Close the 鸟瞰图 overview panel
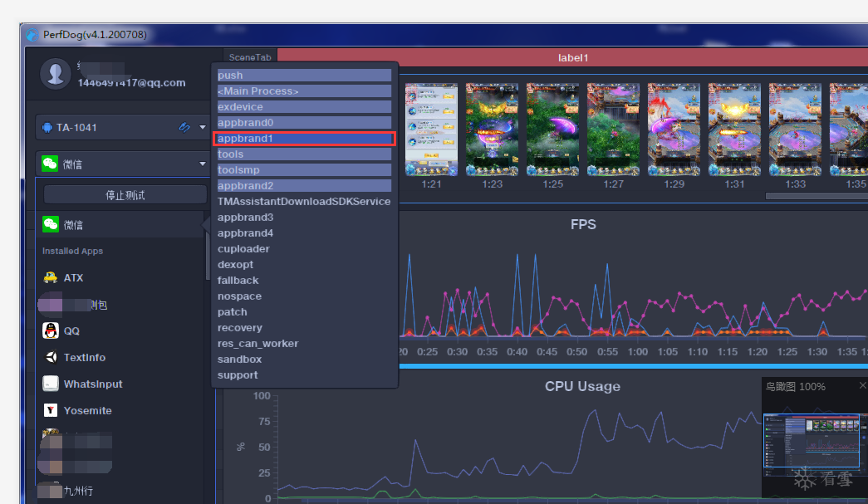Viewport: 868px width, 504px height. coord(862,385)
